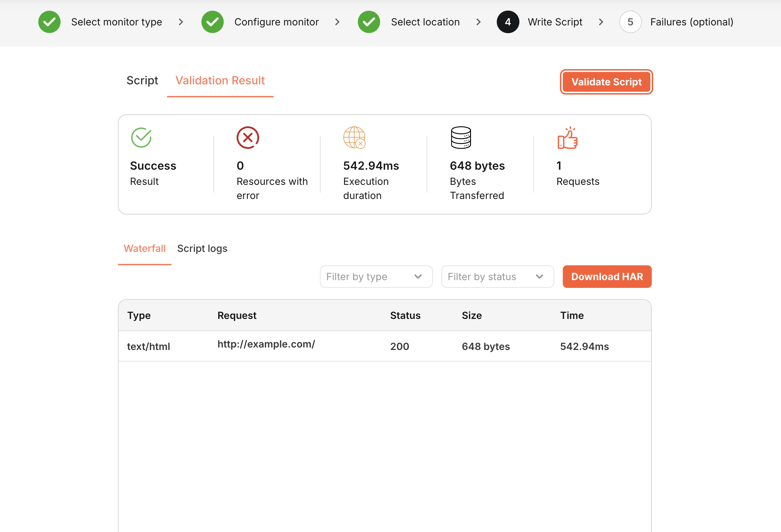Toggle step 3 Select location checkmark
781x532 pixels.
click(x=369, y=22)
